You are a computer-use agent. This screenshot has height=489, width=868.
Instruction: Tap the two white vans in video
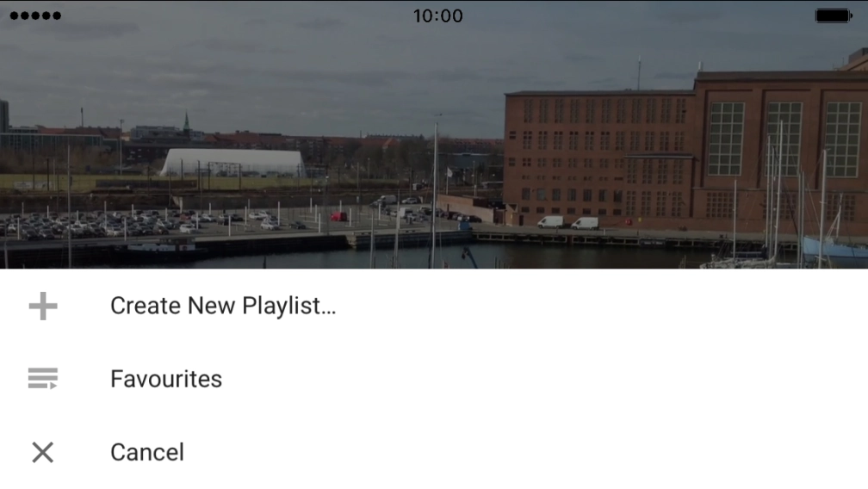pos(568,222)
